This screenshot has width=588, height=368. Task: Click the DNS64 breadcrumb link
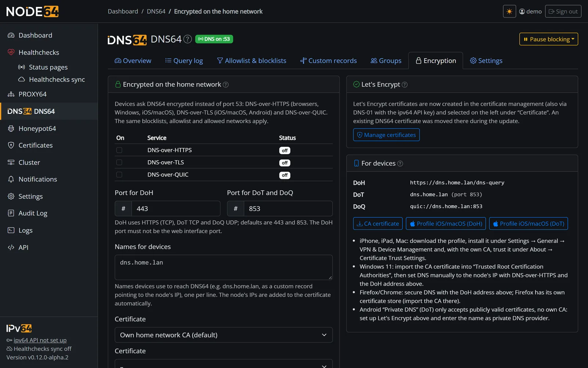156,11
